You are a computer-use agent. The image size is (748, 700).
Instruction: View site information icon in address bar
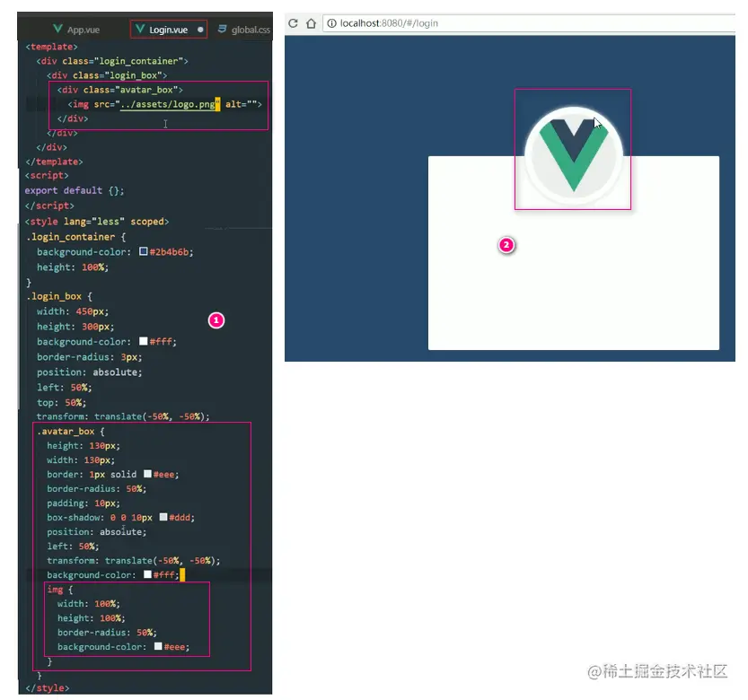[x=331, y=23]
